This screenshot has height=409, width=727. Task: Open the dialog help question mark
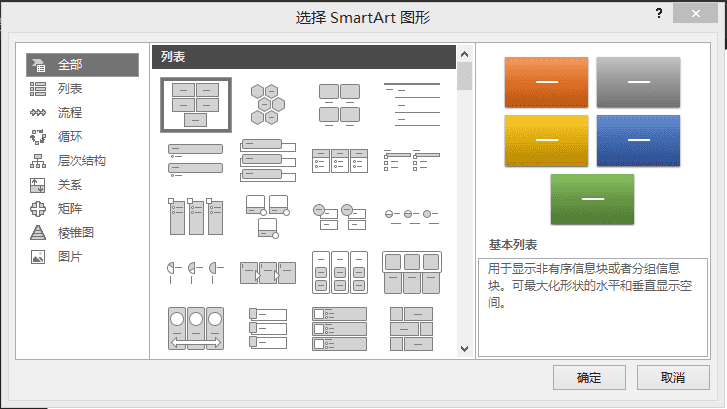coord(659,13)
